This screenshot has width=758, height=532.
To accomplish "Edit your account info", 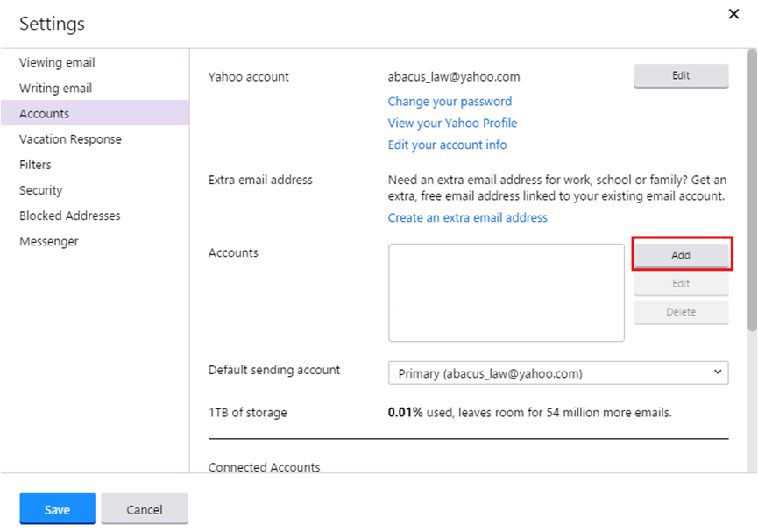I will pos(447,145).
